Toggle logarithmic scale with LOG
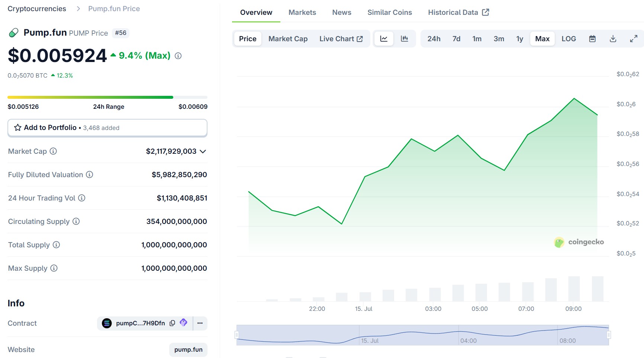 [568, 38]
